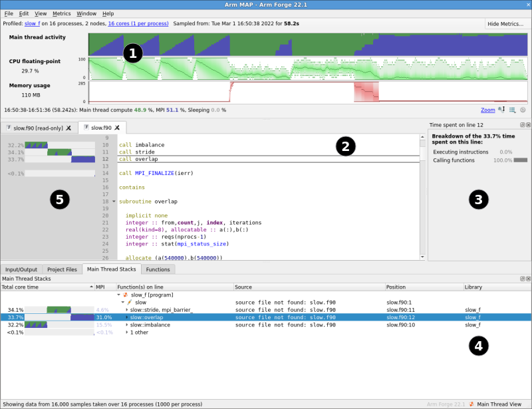Screen dimensions: 532x409
Task: Click the Arm Forge logo in status bar
Action: tap(471, 404)
